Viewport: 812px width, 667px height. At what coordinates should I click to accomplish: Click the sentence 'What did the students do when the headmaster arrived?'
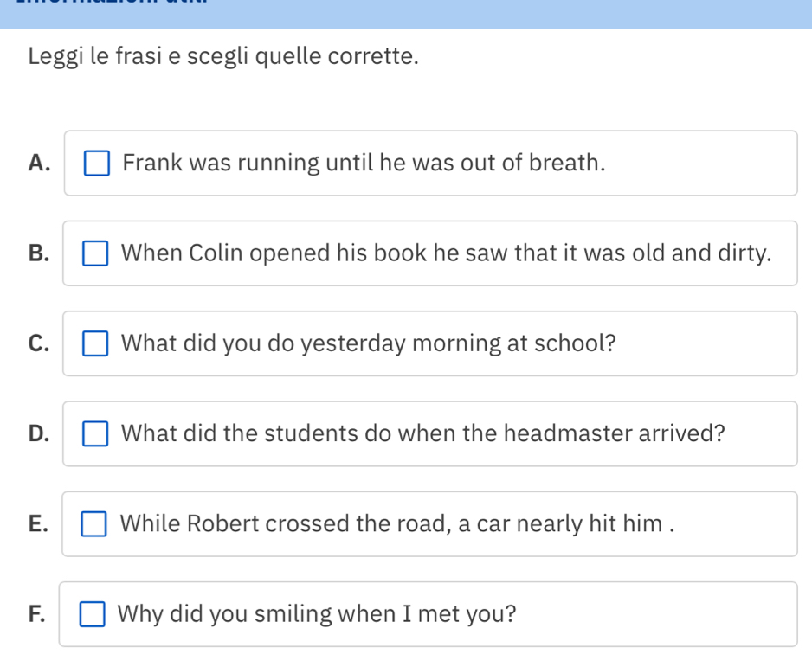click(422, 433)
